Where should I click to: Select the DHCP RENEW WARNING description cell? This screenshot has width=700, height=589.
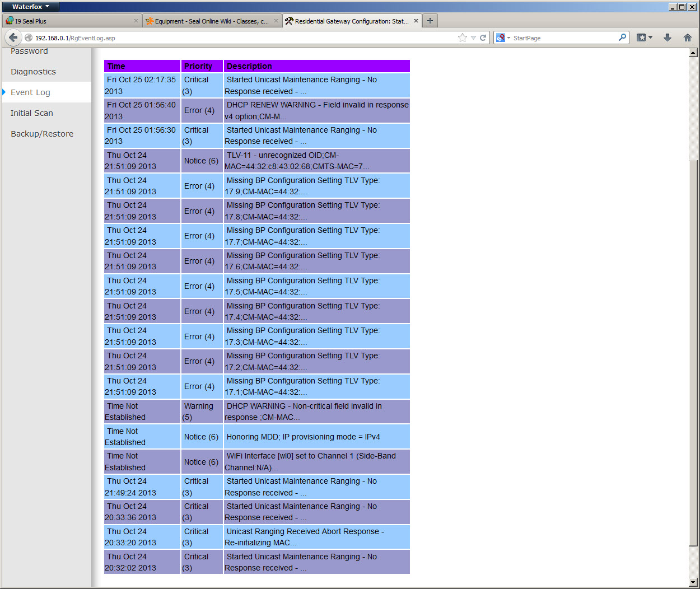coord(317,111)
